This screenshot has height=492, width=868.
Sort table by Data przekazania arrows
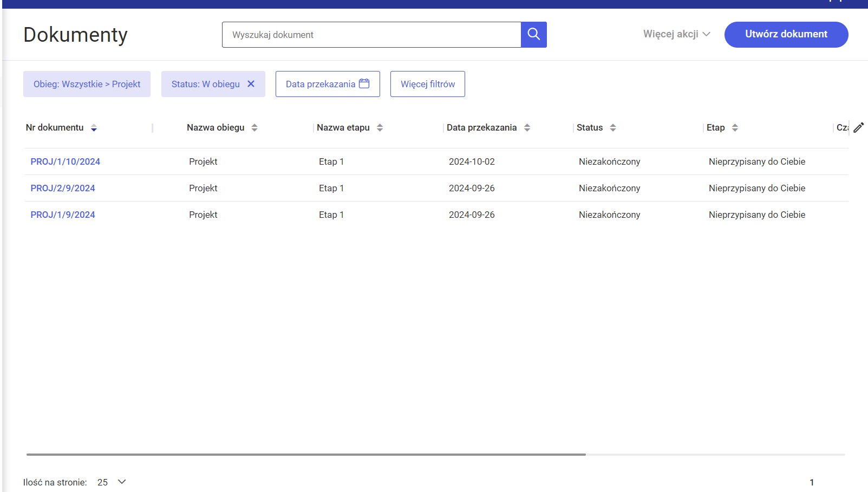point(527,128)
